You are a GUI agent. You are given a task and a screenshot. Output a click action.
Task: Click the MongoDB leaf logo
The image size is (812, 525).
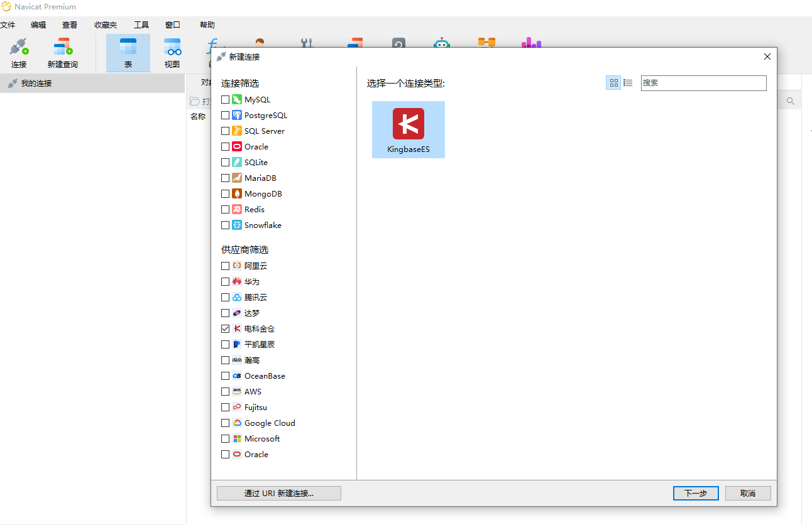pyautogui.click(x=237, y=193)
